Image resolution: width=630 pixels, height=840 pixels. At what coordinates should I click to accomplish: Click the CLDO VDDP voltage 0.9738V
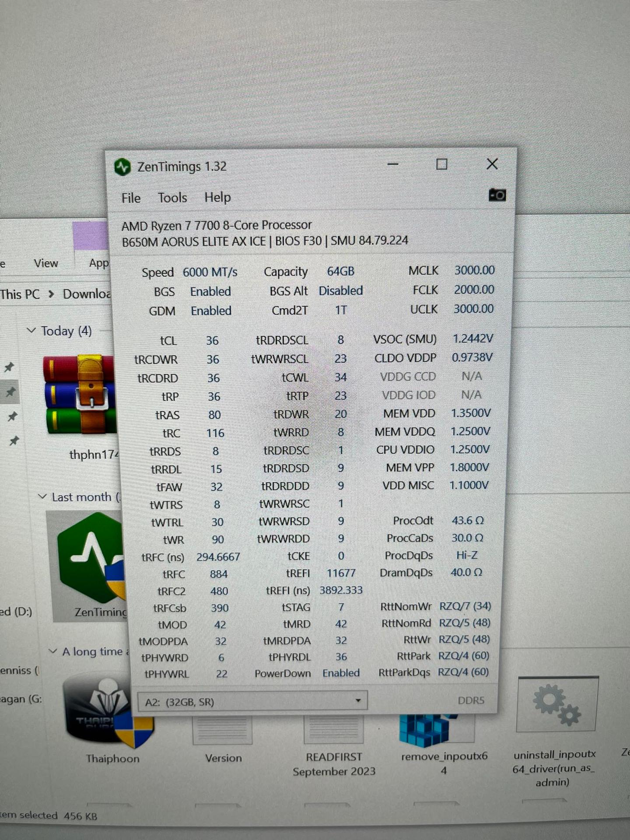coord(472,357)
